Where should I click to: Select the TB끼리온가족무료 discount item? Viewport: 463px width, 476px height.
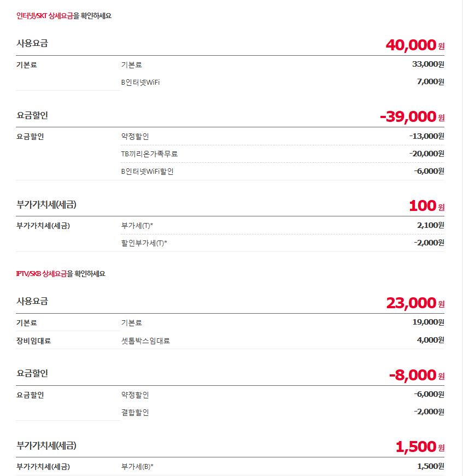click(149, 154)
